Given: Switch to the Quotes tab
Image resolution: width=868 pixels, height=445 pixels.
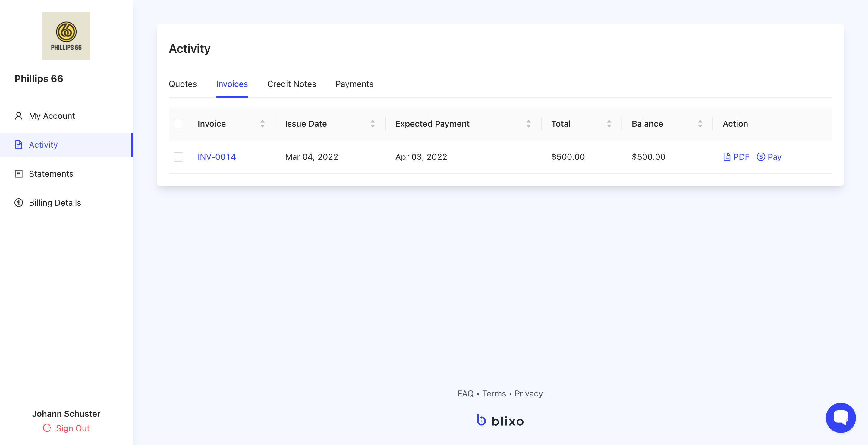Looking at the screenshot, I should 183,84.
